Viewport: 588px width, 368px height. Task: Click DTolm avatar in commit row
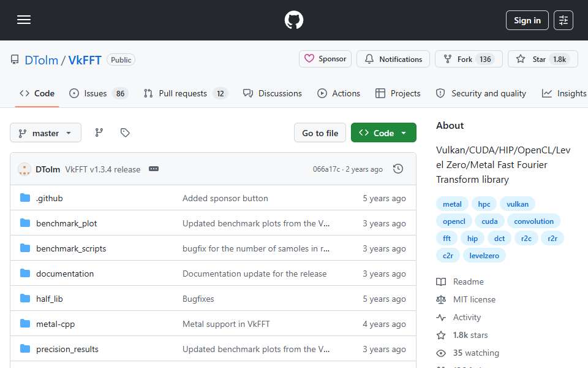[24, 169]
